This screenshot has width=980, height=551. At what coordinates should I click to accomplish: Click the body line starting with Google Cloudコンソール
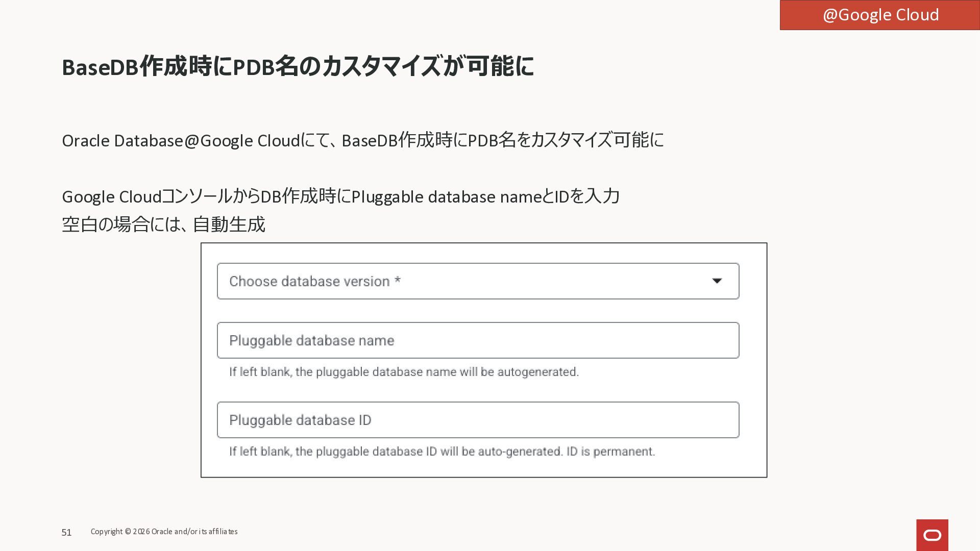(x=340, y=196)
